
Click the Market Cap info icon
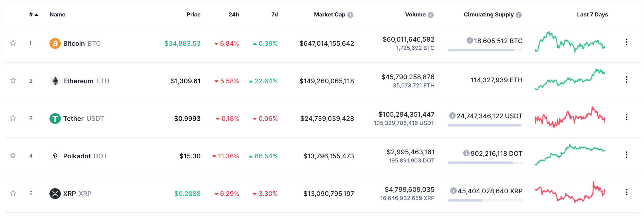click(350, 15)
